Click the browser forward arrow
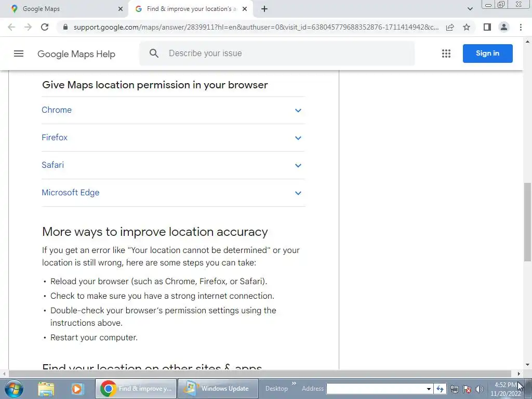Viewport: 532px width, 399px height. [x=28, y=27]
